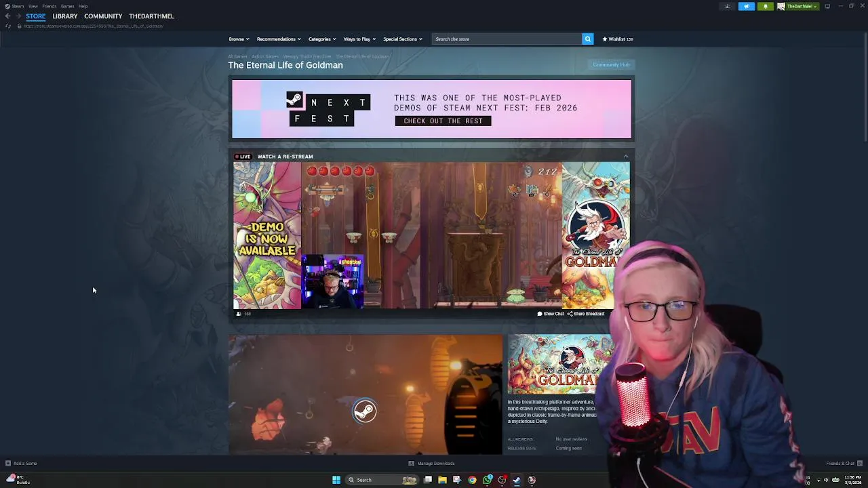Open TheDarthMel account dropdown
This screenshot has height=488, width=868.
(802, 6)
